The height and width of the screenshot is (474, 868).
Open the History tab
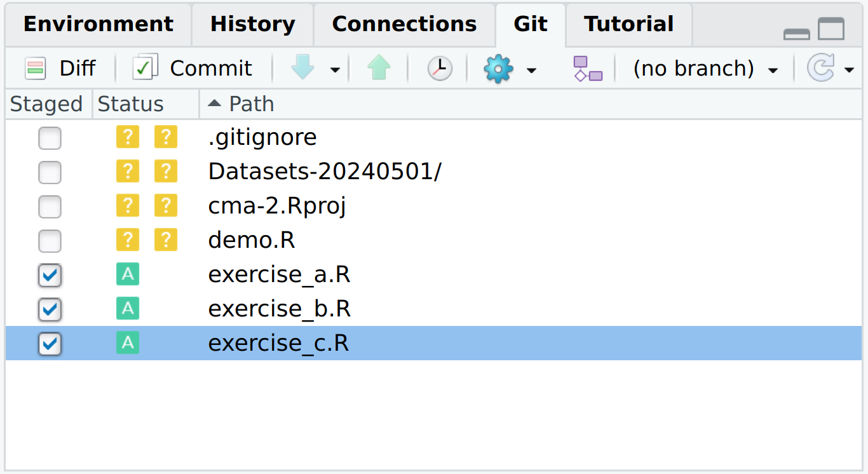point(252,25)
